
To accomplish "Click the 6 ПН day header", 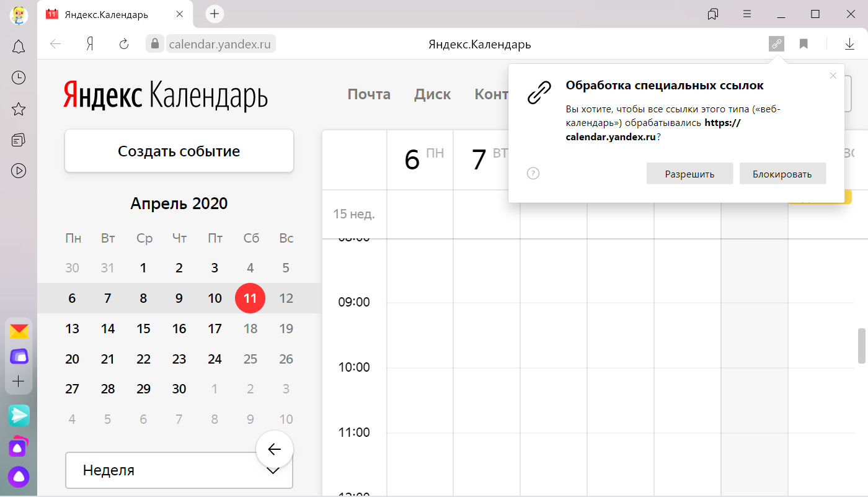I will (420, 160).
